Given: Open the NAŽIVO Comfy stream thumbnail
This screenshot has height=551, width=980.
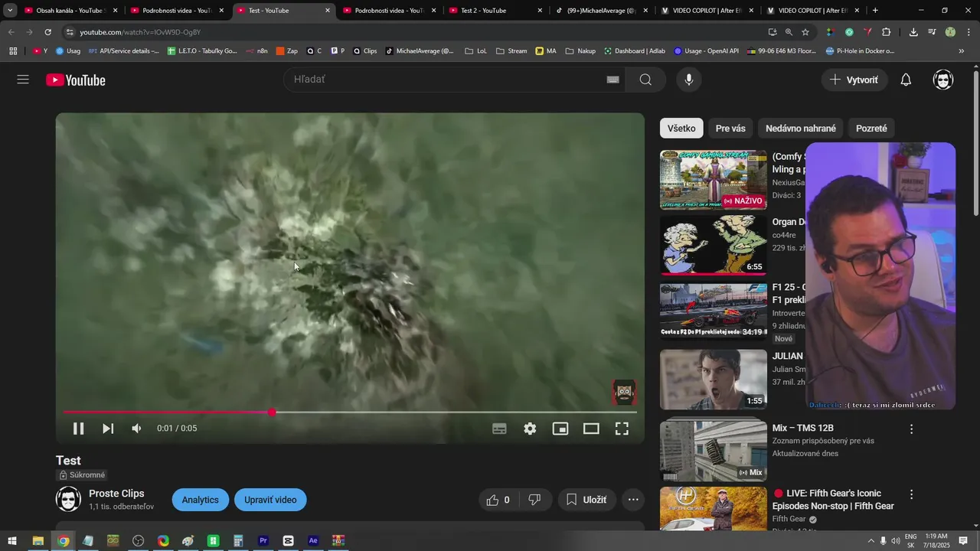Looking at the screenshot, I should [714, 180].
